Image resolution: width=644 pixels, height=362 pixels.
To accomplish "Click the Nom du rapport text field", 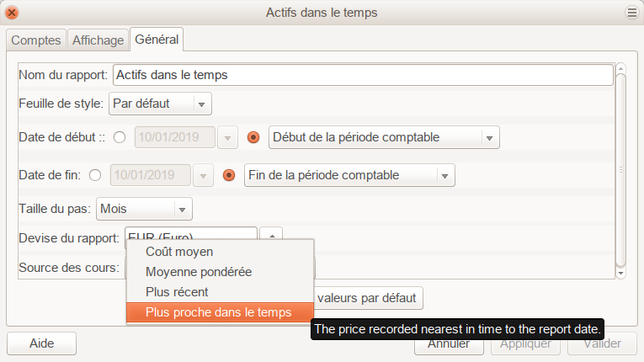I will click(362, 75).
